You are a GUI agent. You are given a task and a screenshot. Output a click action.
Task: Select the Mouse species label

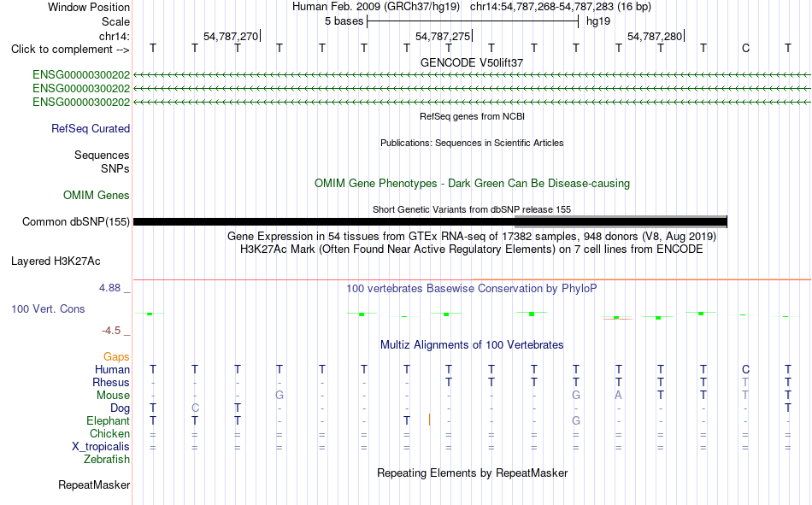[x=114, y=395]
